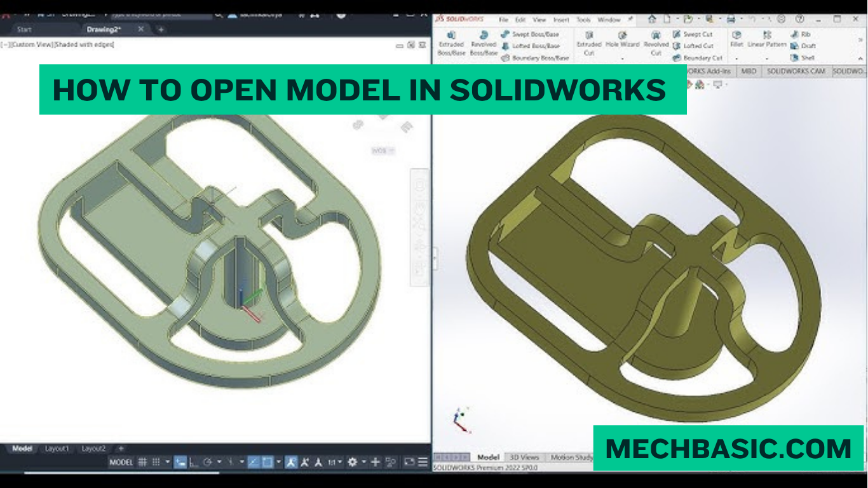Click AutoCAD clean screen icon

pyautogui.click(x=409, y=462)
